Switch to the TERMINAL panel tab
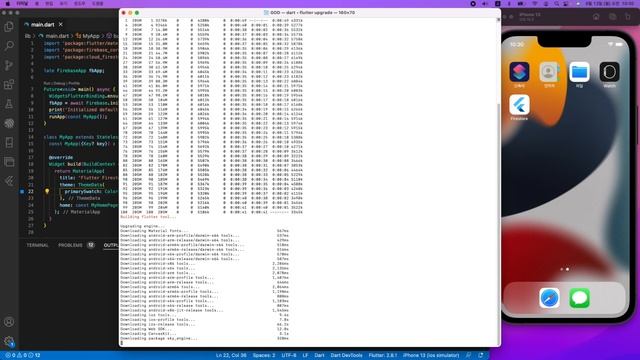The image size is (640, 360). click(x=38, y=245)
